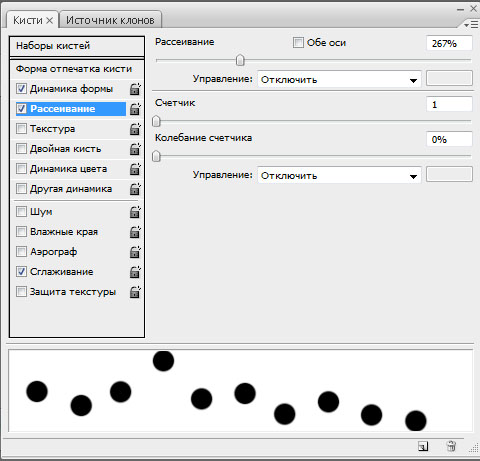Click the brush stroke preview area
The image size is (480, 461).
[240, 390]
